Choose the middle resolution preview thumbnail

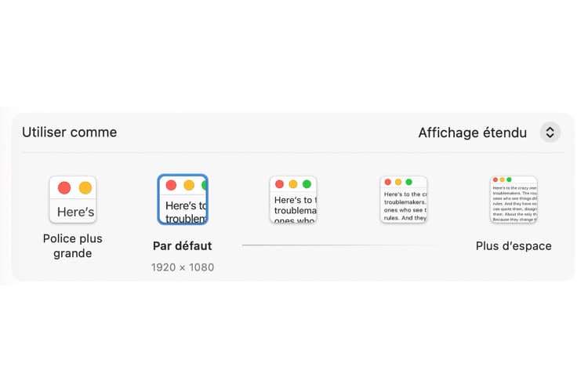293,199
